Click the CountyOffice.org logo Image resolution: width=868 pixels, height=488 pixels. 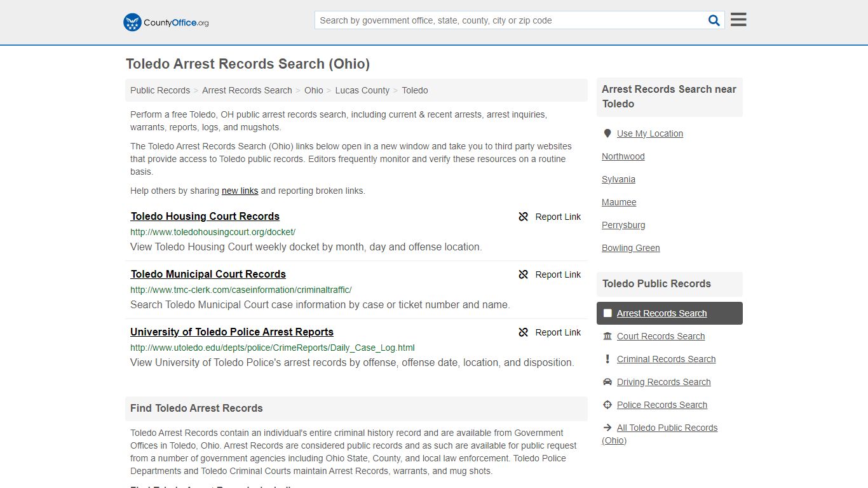(166, 22)
